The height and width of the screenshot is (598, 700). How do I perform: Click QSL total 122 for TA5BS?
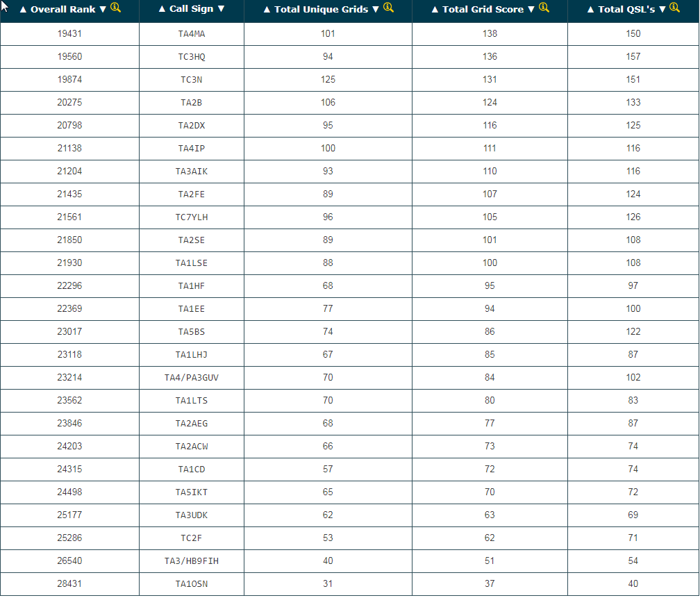tap(633, 331)
